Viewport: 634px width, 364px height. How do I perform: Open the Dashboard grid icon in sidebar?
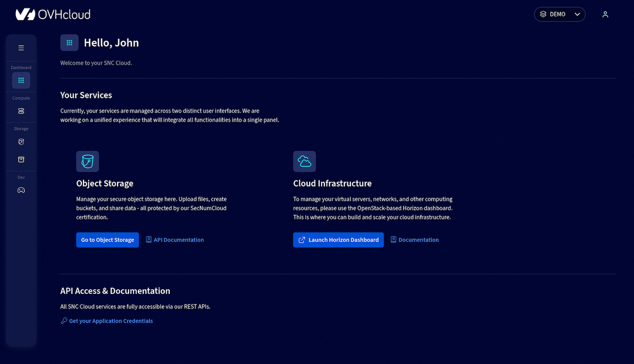(x=21, y=80)
